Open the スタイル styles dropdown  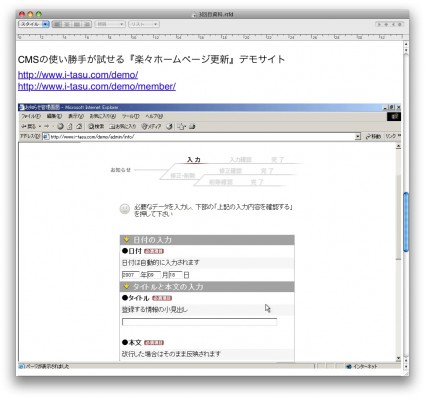click(34, 24)
